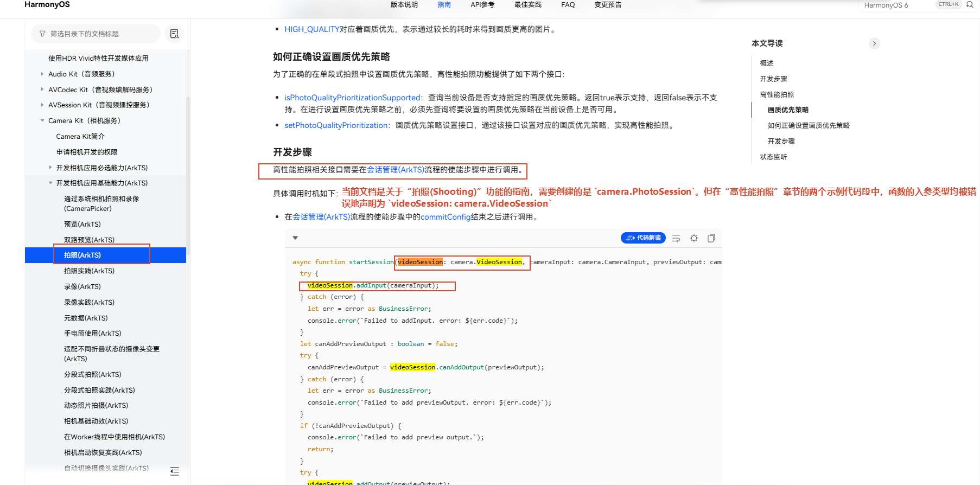Open isPhotoQualityPrioritizationSupported link

pyautogui.click(x=352, y=98)
